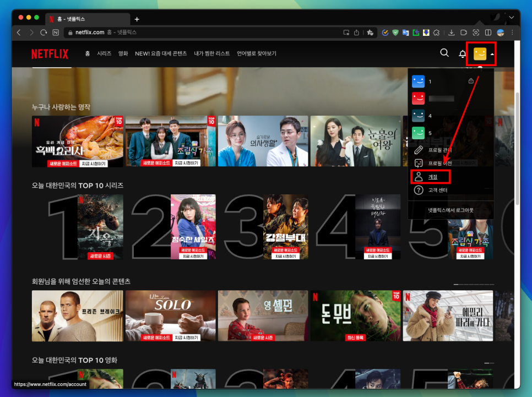The image size is (532, 397).
Task: Open 고객 센터 help menu entry
Action: tap(431, 190)
